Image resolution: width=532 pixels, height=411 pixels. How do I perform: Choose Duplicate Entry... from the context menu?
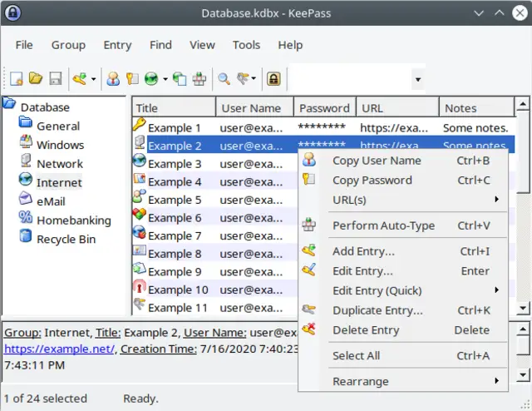click(377, 310)
